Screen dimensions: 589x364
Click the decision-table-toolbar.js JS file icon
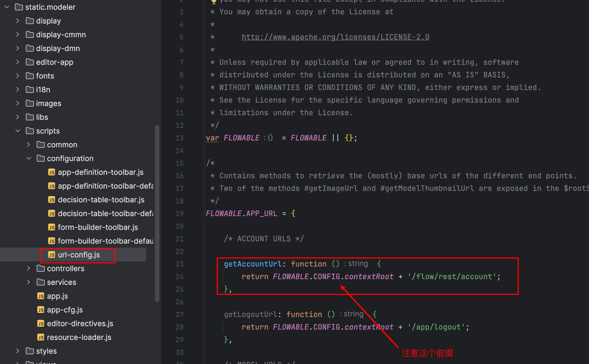coord(52,200)
